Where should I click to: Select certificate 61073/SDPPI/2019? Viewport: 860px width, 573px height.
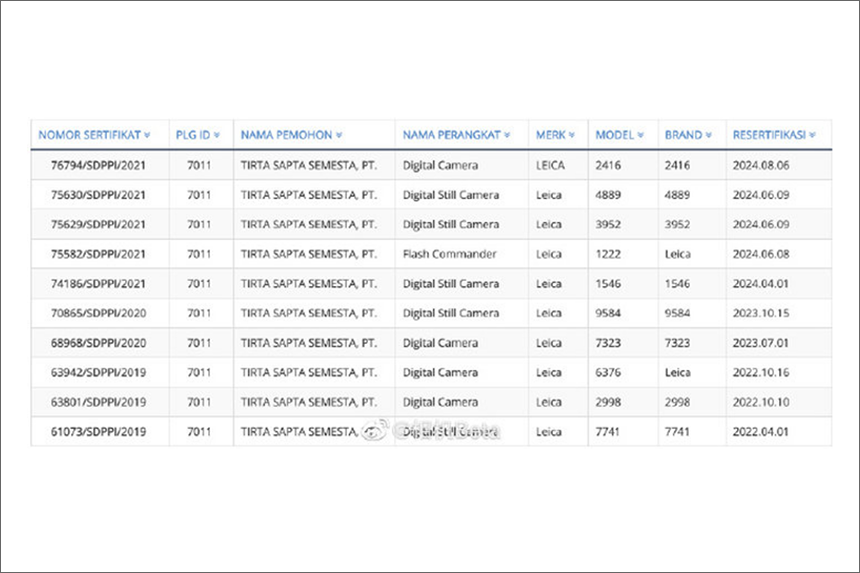[98, 432]
